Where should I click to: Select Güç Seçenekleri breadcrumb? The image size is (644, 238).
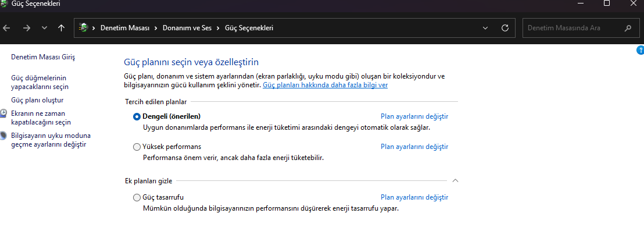click(x=249, y=28)
